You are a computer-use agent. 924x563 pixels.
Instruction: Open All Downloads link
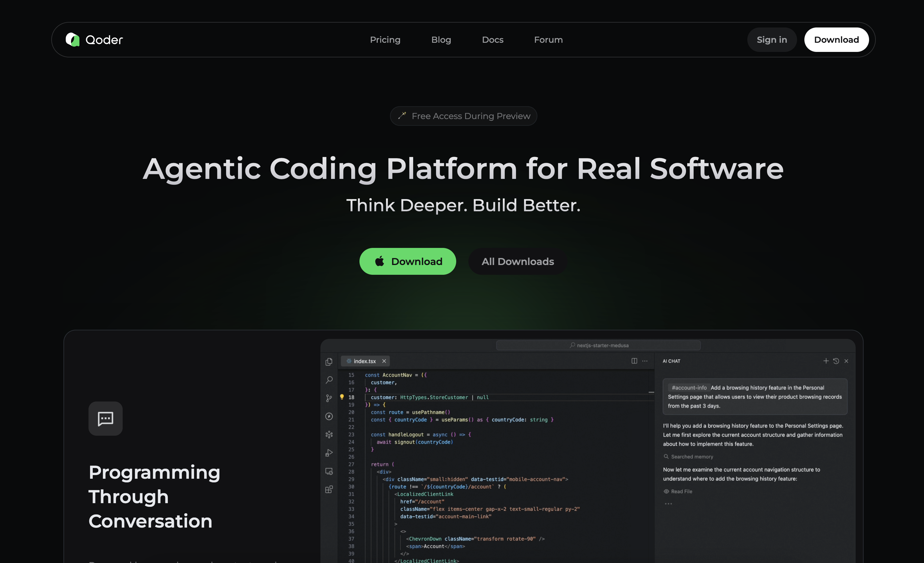tap(518, 261)
